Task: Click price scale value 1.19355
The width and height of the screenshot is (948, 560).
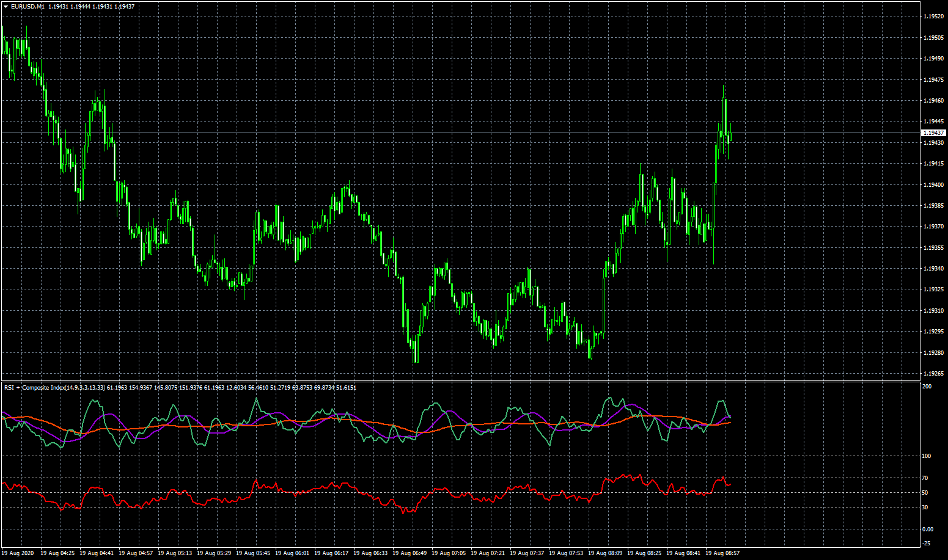Action: point(933,247)
